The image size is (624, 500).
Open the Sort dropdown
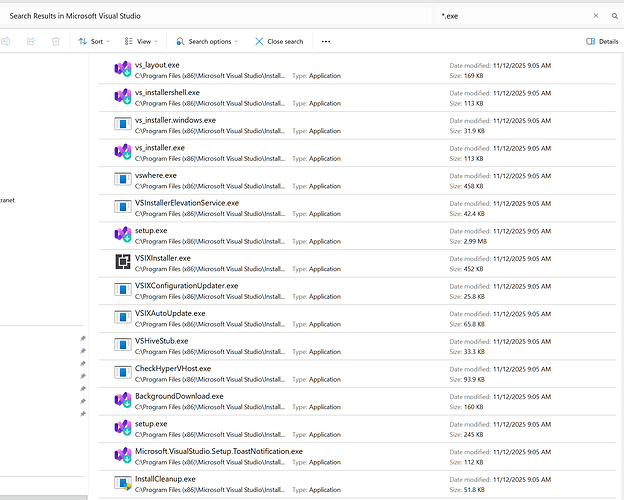[96, 41]
